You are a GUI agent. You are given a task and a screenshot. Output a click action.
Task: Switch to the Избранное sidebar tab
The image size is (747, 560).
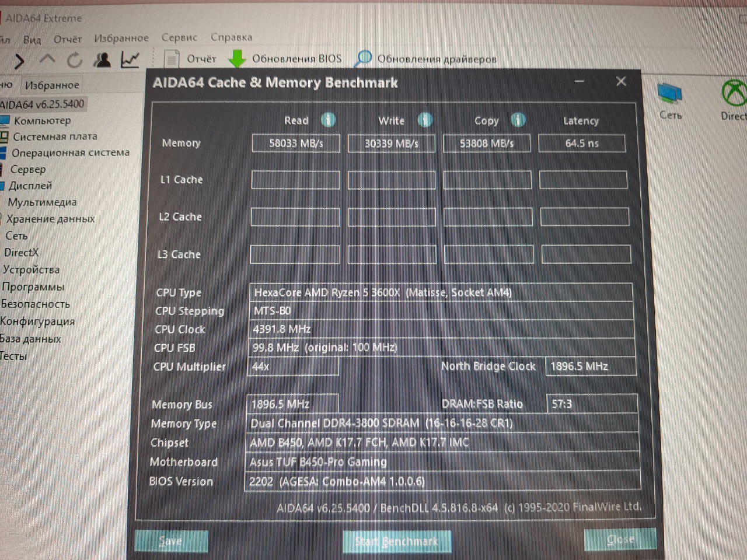tap(51, 85)
